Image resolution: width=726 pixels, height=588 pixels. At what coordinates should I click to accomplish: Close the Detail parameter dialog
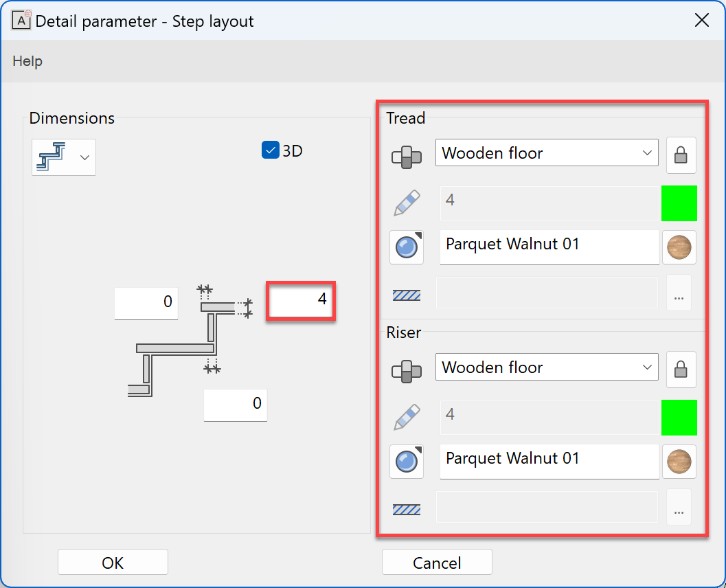pos(701,21)
